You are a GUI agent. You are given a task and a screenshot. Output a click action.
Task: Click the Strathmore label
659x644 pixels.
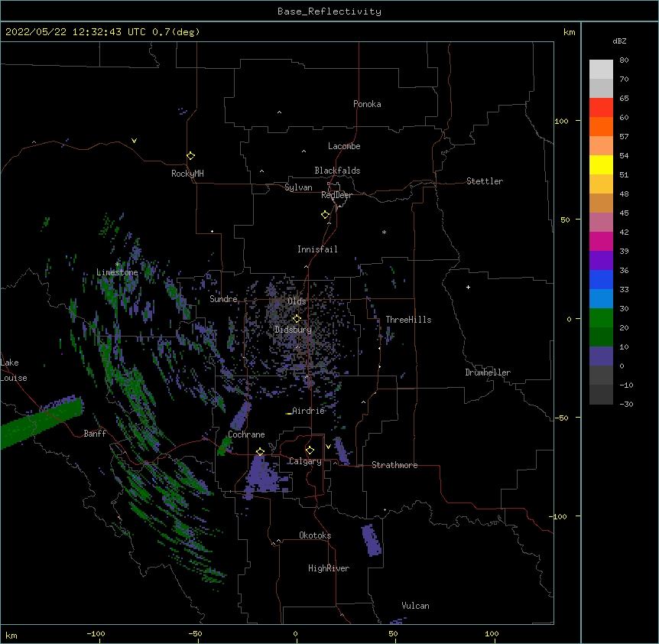pyautogui.click(x=394, y=465)
